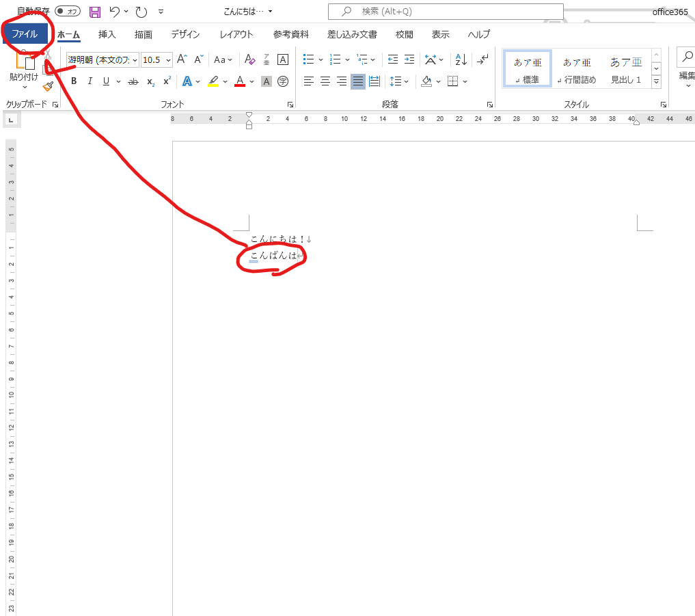Click the Center alignment icon
This screenshot has width=695, height=616.
[325, 81]
